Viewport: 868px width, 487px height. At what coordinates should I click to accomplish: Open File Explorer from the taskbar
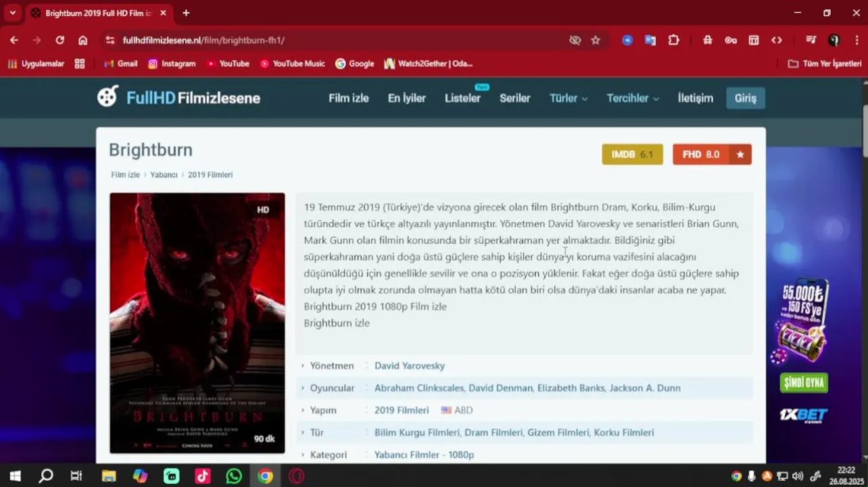pyautogui.click(x=109, y=476)
